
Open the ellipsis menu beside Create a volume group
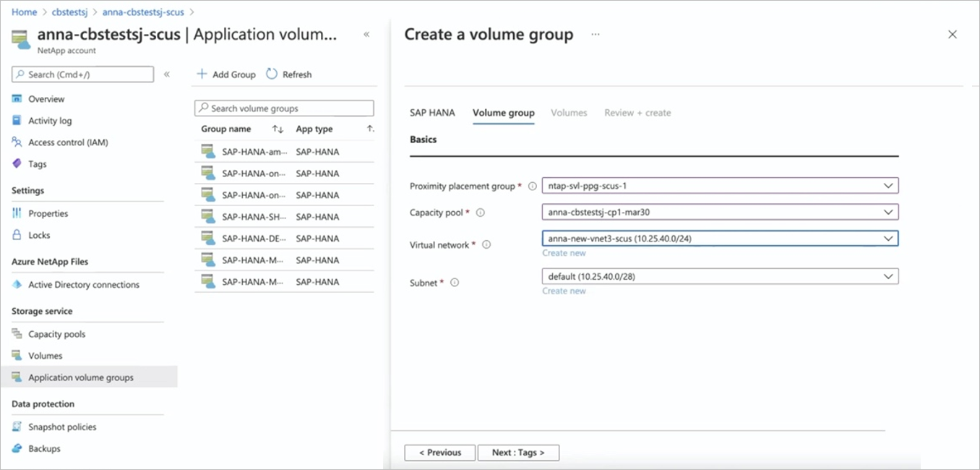click(596, 35)
